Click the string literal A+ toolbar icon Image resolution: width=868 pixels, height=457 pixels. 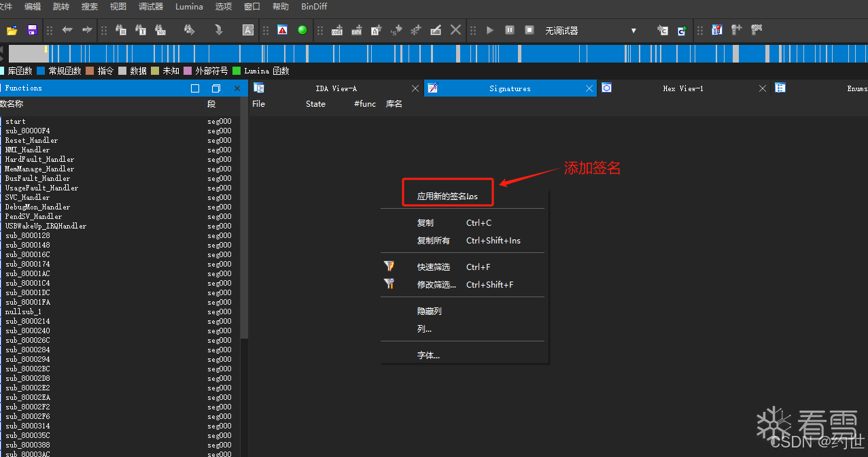click(377, 30)
